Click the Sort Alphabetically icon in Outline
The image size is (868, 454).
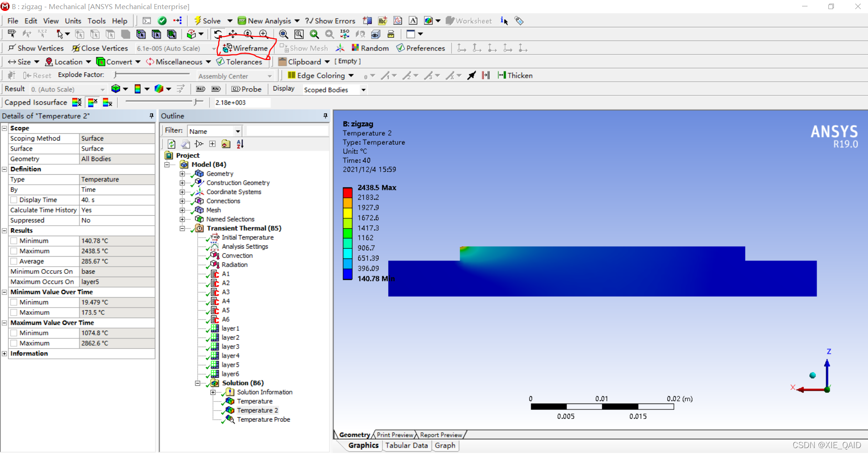point(240,144)
